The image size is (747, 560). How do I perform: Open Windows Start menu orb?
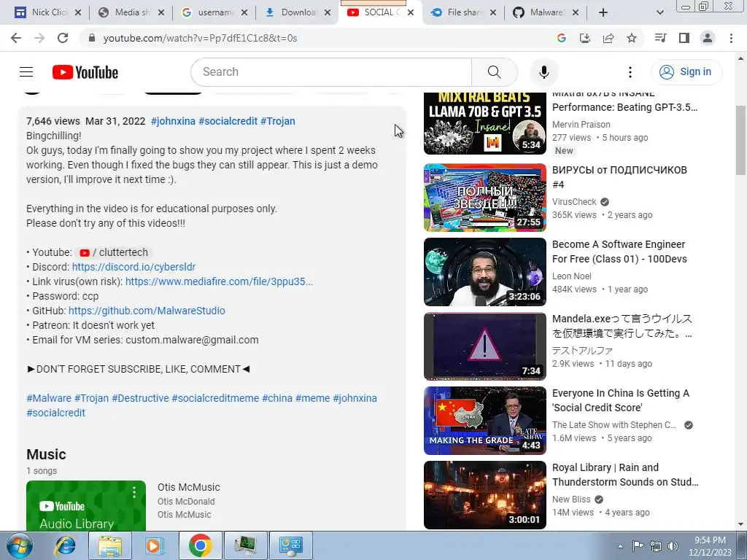pyautogui.click(x=19, y=545)
